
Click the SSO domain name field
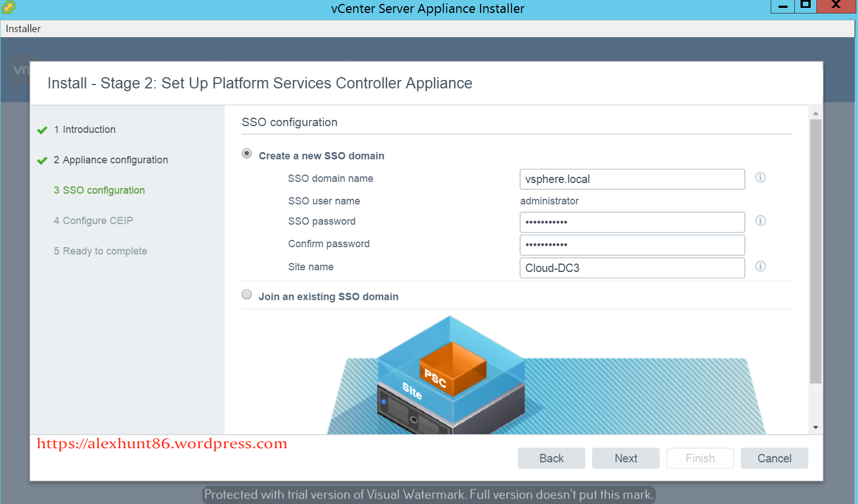pyautogui.click(x=632, y=179)
